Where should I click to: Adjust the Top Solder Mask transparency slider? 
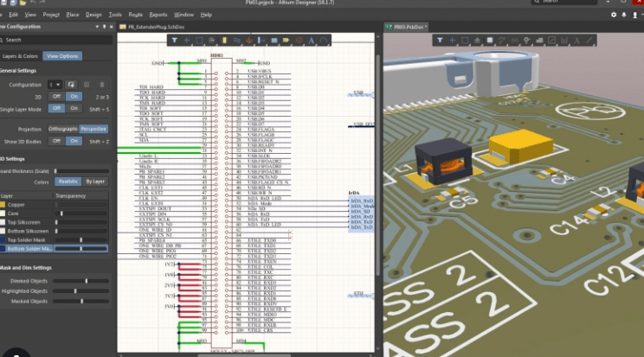pos(81,239)
